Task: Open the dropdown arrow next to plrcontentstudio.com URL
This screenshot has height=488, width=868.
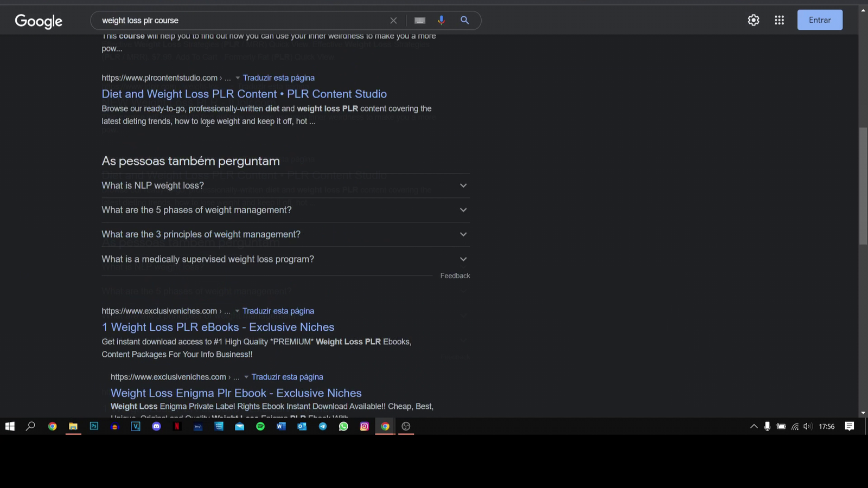Action: (238, 78)
